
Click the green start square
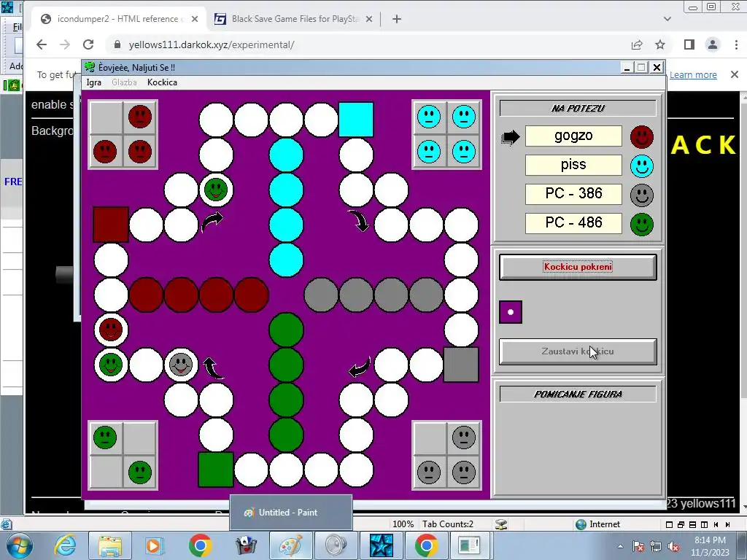(x=216, y=470)
